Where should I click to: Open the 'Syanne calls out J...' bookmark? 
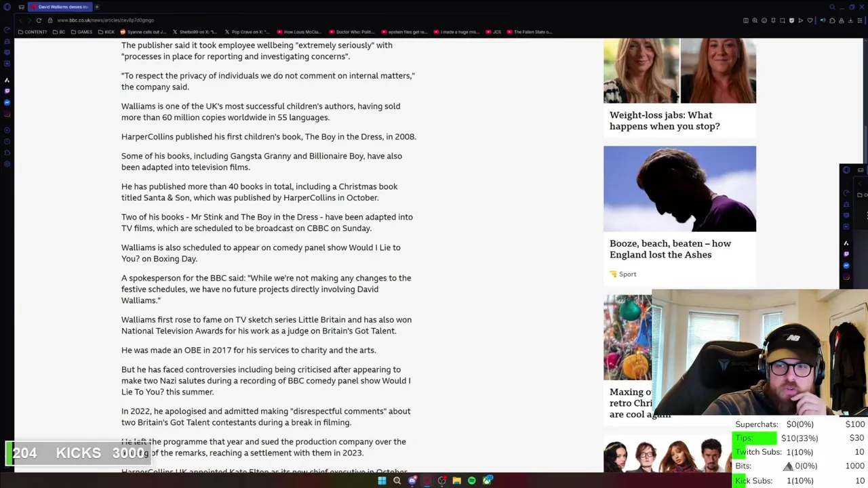143,32
